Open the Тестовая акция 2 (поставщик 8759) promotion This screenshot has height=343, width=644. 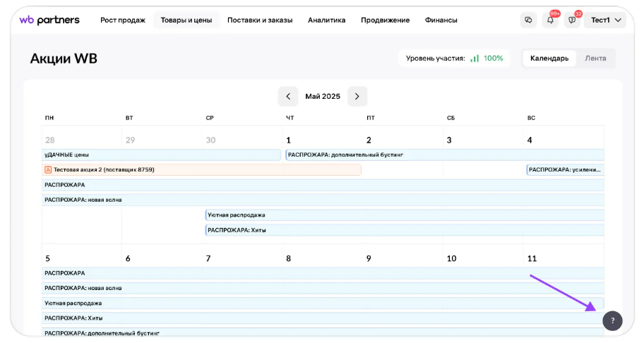pos(201,169)
